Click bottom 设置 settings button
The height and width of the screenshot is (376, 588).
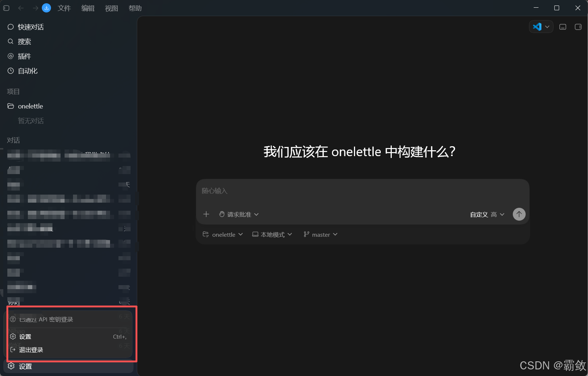pyautogui.click(x=68, y=366)
